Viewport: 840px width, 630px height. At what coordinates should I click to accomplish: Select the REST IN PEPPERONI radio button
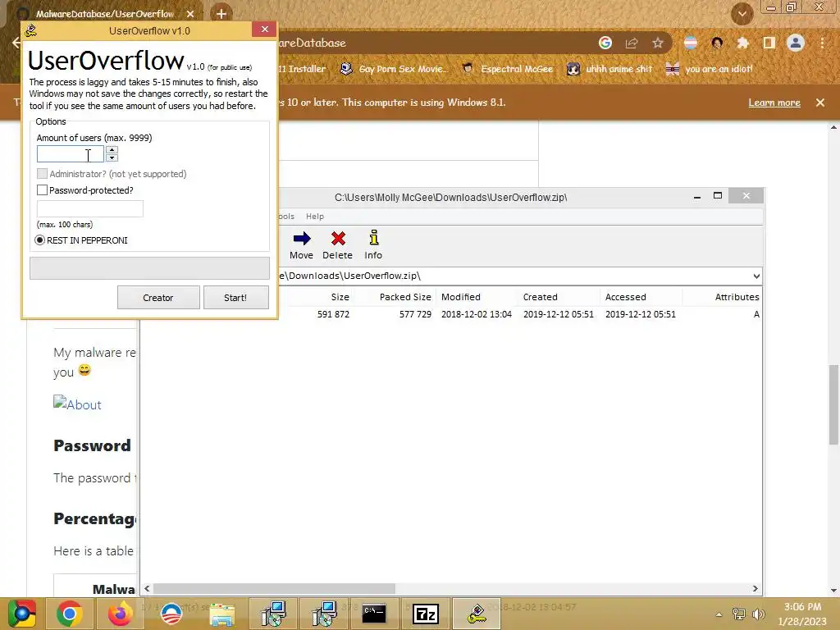coord(39,240)
